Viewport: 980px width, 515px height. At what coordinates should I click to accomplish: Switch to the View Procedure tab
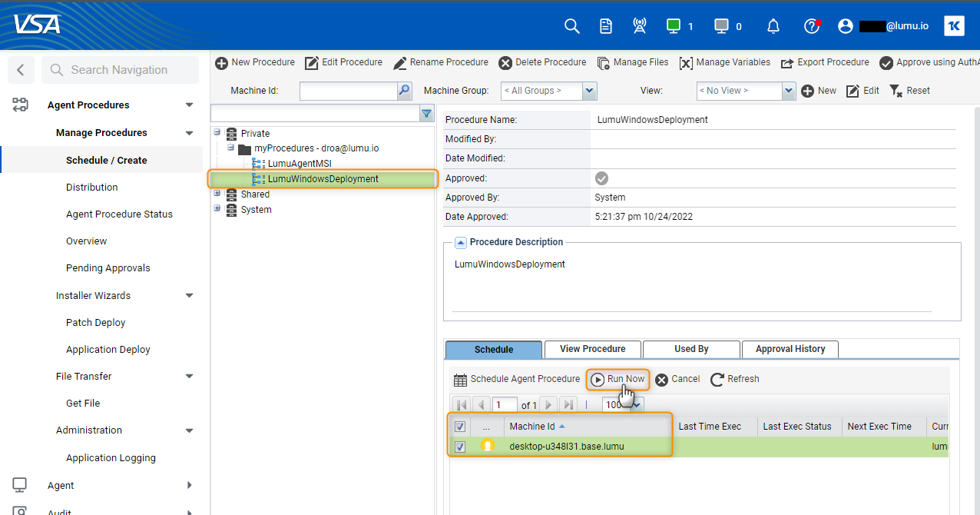tap(592, 349)
